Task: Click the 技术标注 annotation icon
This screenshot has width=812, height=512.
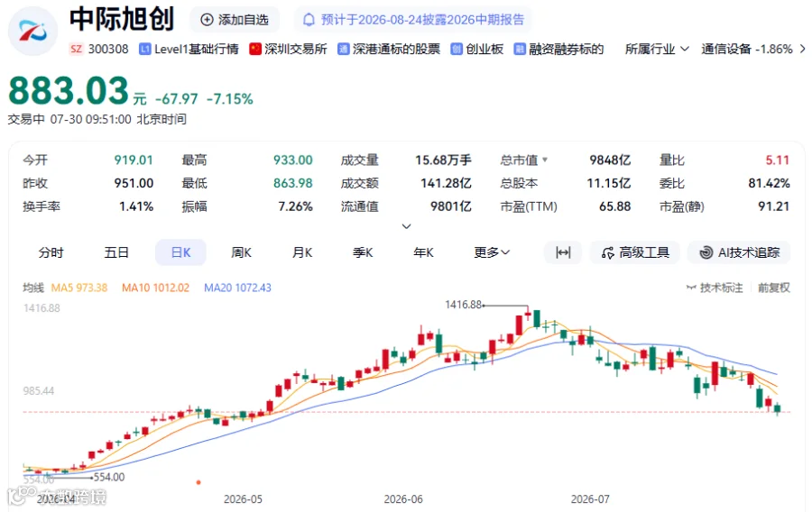Action: [x=691, y=288]
